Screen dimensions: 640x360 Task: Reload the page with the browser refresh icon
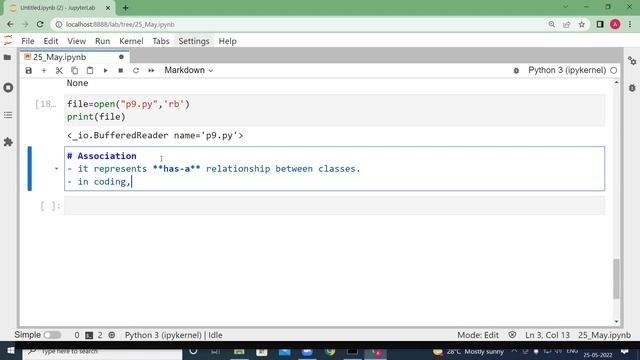40,24
